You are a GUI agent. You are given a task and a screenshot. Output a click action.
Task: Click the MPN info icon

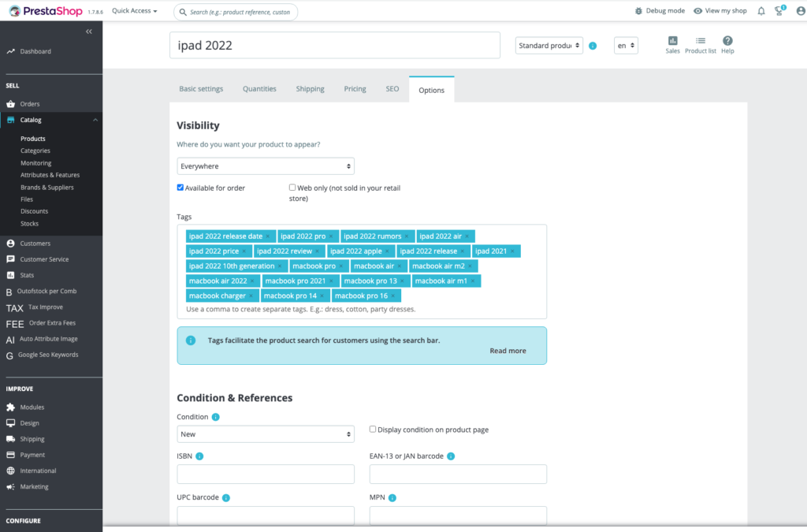point(392,497)
